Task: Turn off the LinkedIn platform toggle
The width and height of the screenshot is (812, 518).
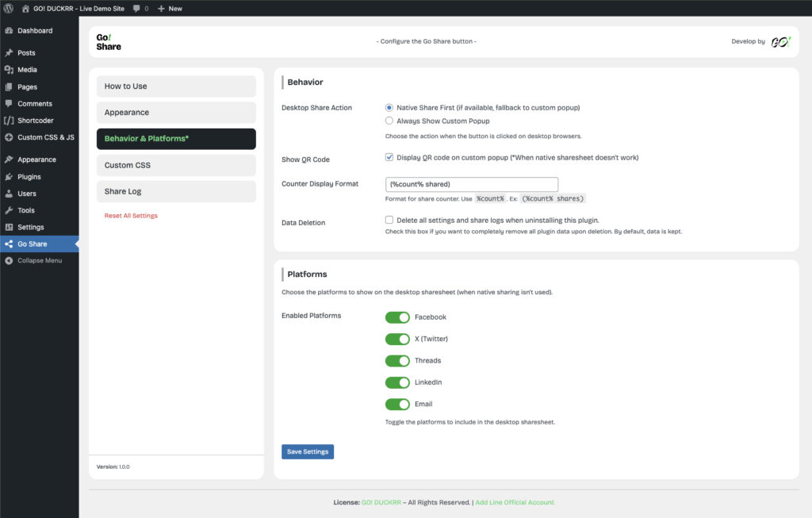Action: (397, 382)
